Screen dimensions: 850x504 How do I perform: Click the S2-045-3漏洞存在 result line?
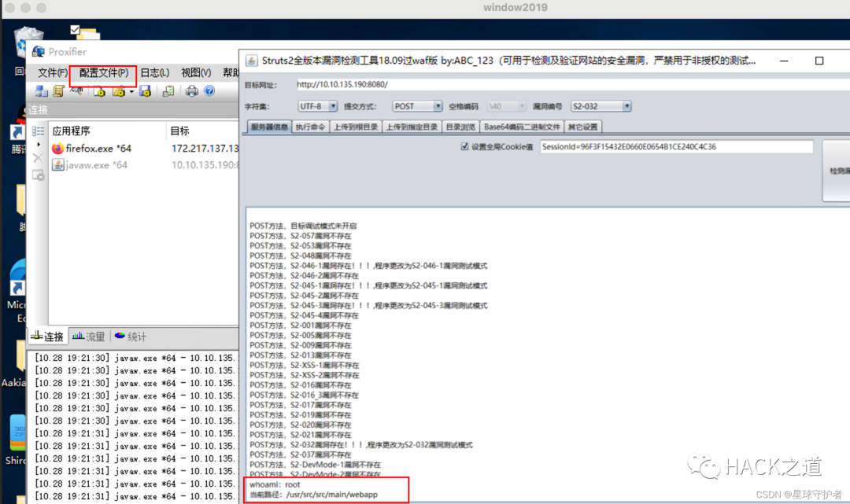pos(368,306)
